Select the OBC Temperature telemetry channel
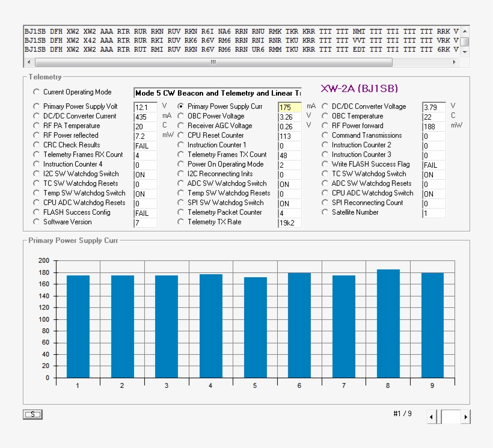Screen dimensions: 493x448 coord(325,116)
